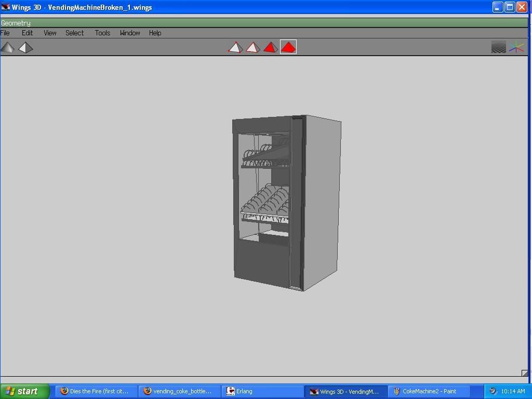This screenshot has height=399, width=532.
Task: Open the View menu
Action: (x=49, y=33)
